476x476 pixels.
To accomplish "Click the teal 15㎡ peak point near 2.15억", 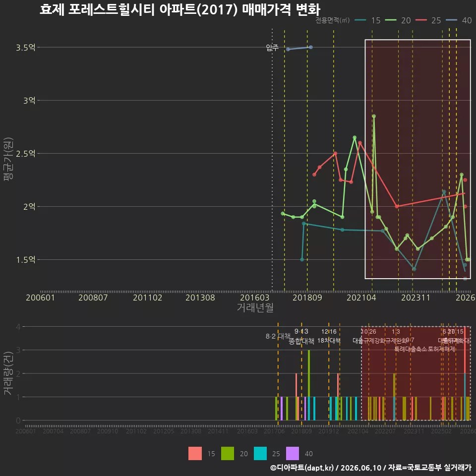I will click(x=444, y=191).
